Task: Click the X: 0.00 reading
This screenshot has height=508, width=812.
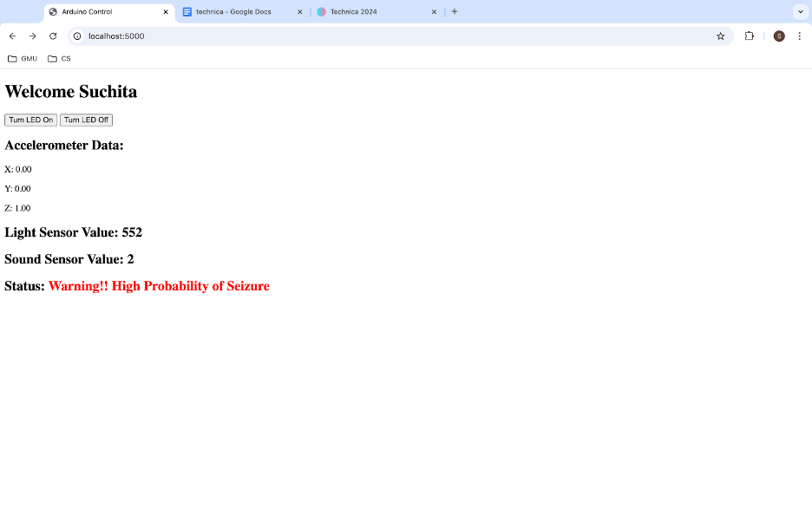Action: click(18, 169)
